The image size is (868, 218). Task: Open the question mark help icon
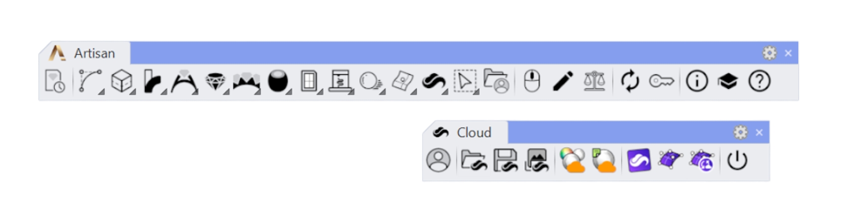pyautogui.click(x=759, y=81)
